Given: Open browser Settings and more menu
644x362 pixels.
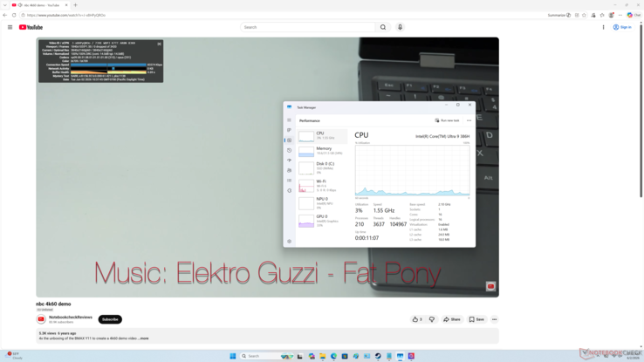Looking at the screenshot, I should point(620,15).
